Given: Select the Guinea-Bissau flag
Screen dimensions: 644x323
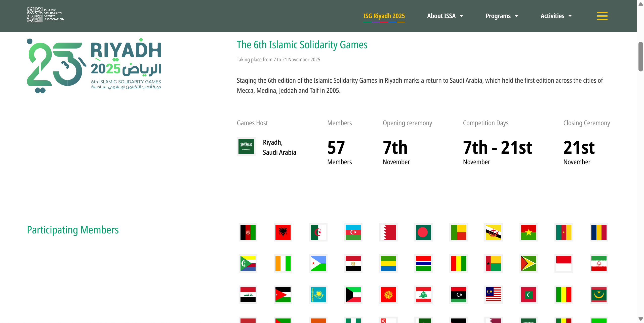Looking at the screenshot, I should [x=493, y=263].
